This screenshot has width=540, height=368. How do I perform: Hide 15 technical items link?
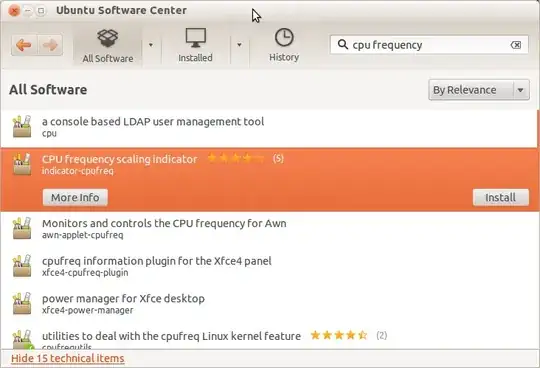68,358
